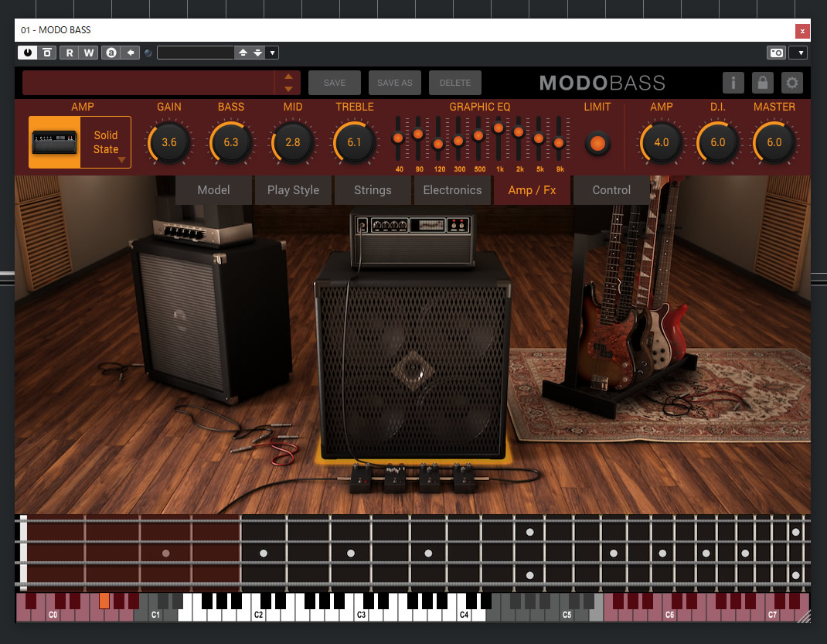Open settings via gear icon
This screenshot has height=644, width=827.
click(791, 83)
